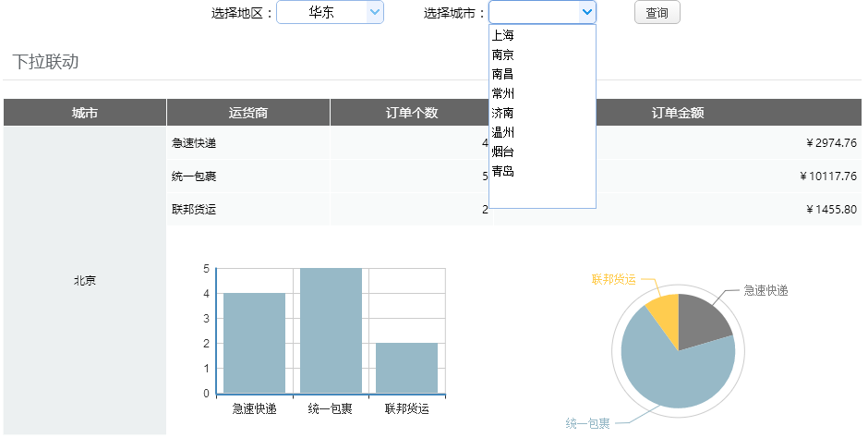Click the 联邦货运 pie chart label
Viewport: 868px width, 438px height.
pos(613,279)
